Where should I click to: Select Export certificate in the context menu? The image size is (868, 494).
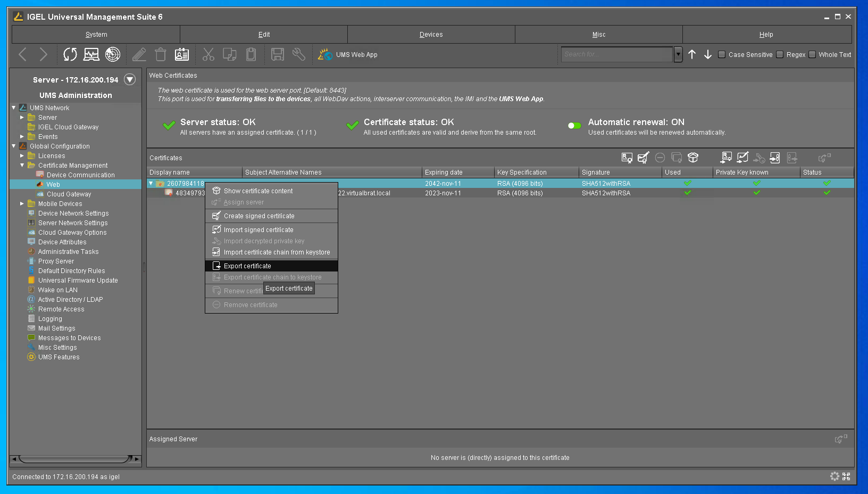[248, 266]
